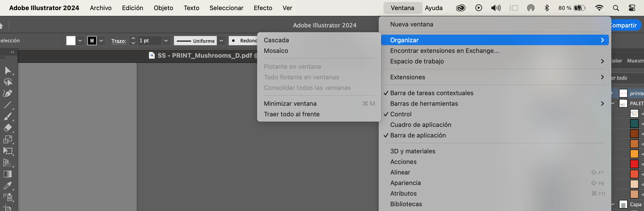Image resolution: width=644 pixels, height=211 pixels.
Task: Expand Espacio de trabajo submenu
Action: tap(495, 61)
